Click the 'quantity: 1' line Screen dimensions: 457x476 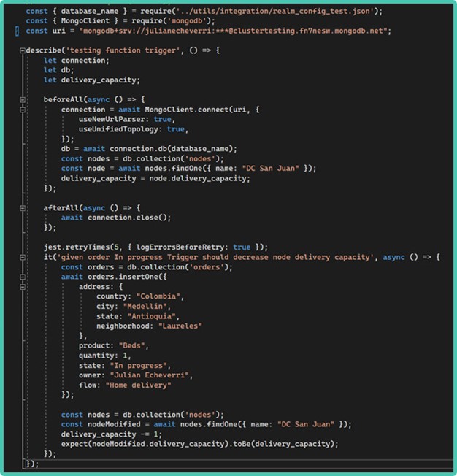point(105,356)
